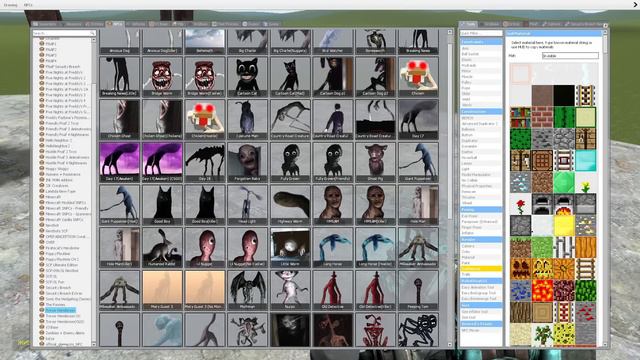Select the diamond block material texture
The width and height of the screenshot is (640, 360).
point(585,160)
